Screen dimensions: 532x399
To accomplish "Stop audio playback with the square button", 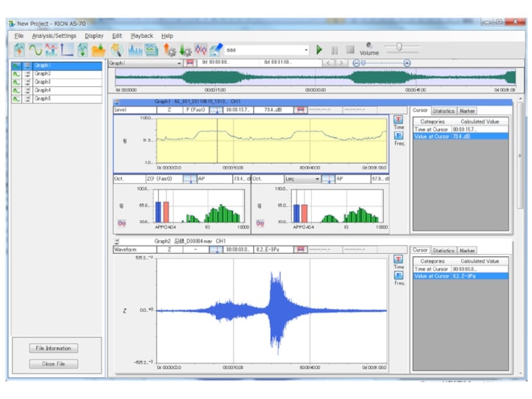I will point(349,50).
